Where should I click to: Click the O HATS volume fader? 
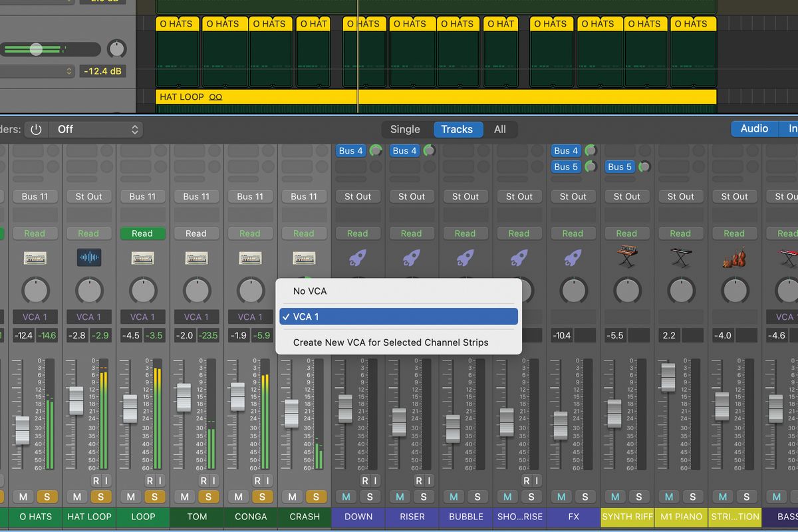coord(22,430)
